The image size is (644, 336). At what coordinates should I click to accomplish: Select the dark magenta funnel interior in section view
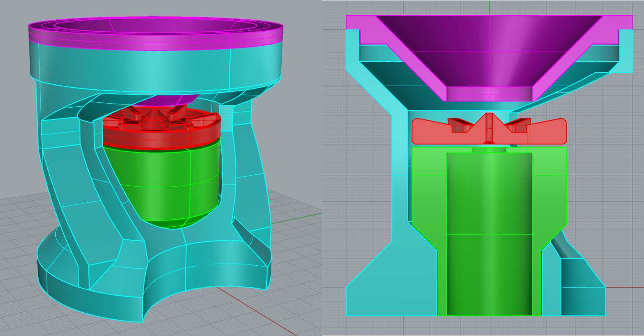coord(489,48)
